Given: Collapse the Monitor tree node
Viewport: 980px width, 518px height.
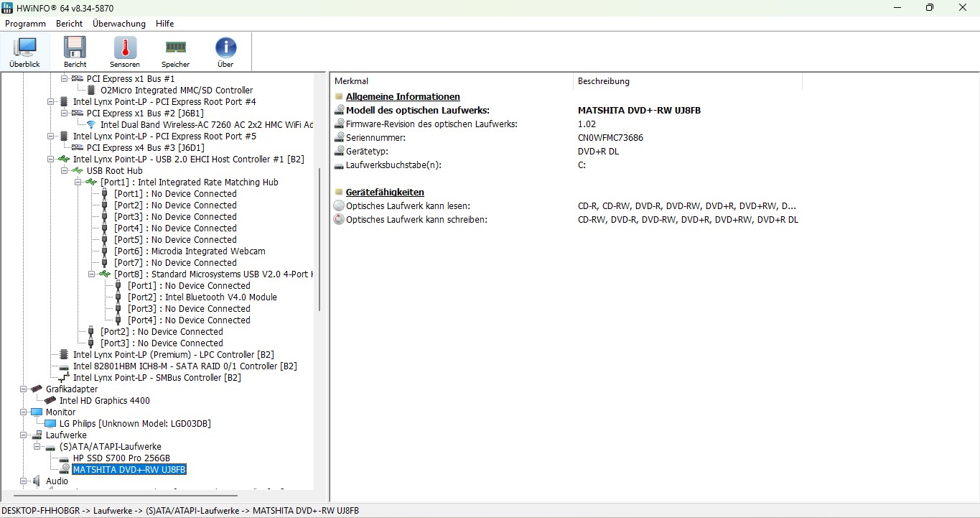Looking at the screenshot, I should [24, 412].
